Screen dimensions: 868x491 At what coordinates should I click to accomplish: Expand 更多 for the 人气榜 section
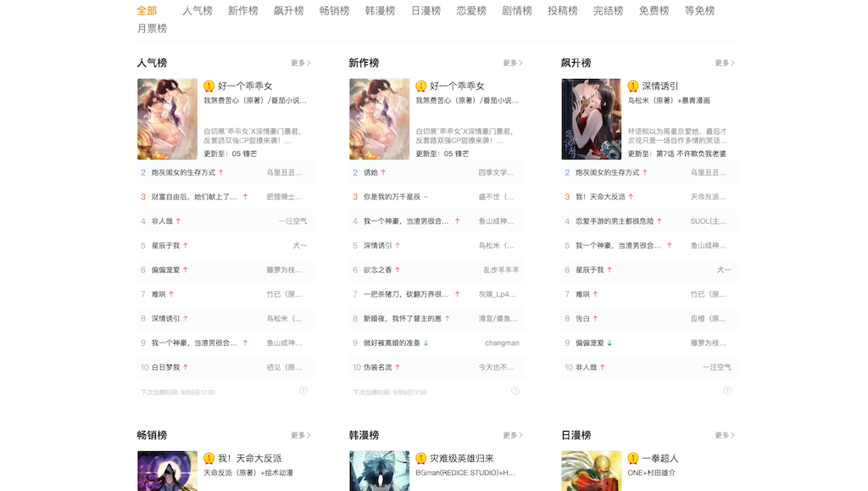pyautogui.click(x=301, y=63)
